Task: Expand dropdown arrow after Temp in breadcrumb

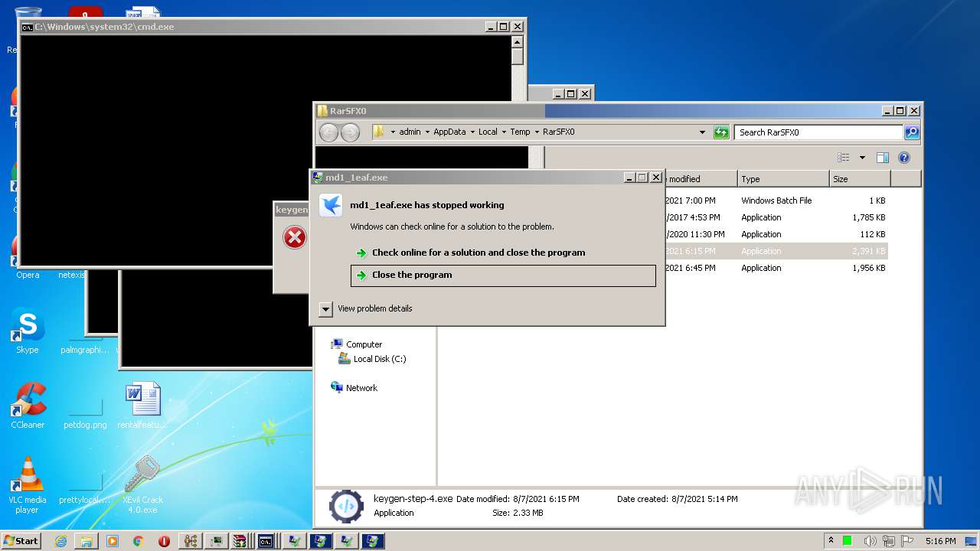Action: click(x=537, y=132)
